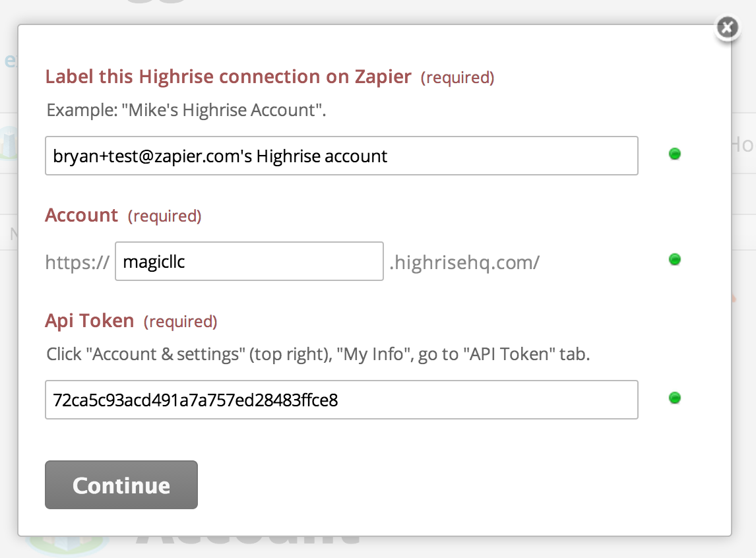The image size is (756, 558).
Task: Click the '.highrisehq.com/' suffix text
Action: coord(464,263)
